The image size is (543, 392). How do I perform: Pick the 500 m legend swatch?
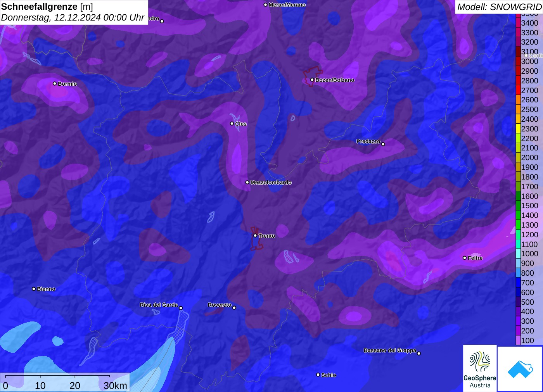click(518, 302)
